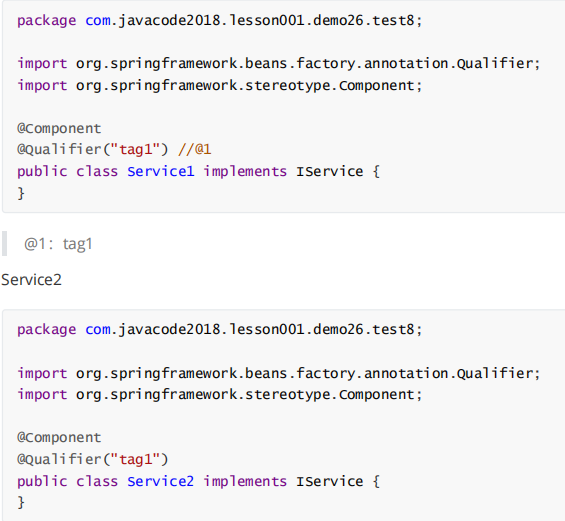The height and width of the screenshot is (521, 565).
Task: Click the closing brace of Service2 class
Action: (21, 502)
